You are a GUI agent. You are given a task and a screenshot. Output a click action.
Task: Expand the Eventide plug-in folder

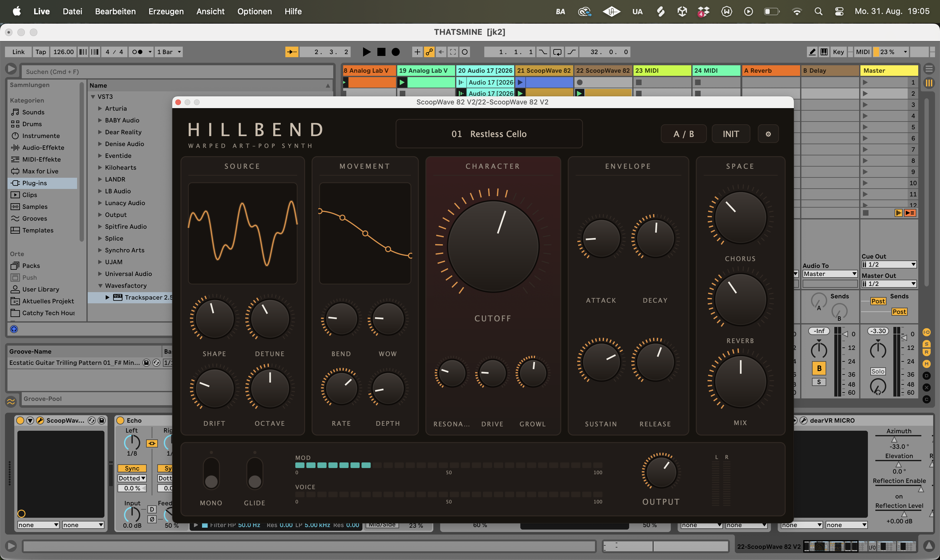pyautogui.click(x=100, y=155)
